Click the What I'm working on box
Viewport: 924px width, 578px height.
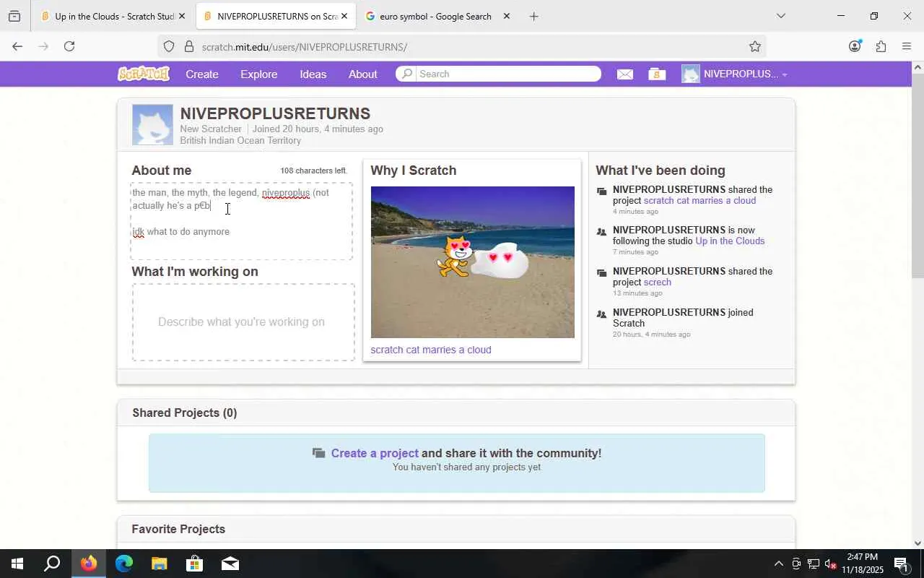coord(243,322)
